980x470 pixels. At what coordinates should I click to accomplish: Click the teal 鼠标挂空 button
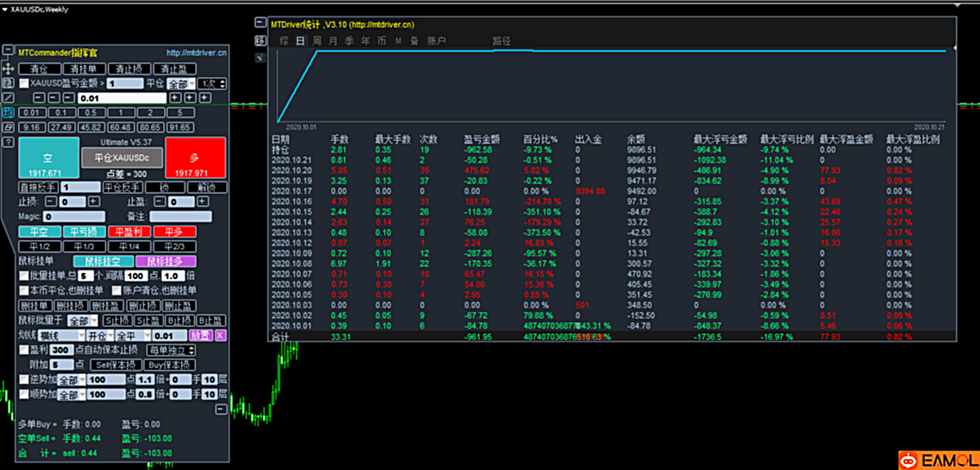pyautogui.click(x=103, y=261)
